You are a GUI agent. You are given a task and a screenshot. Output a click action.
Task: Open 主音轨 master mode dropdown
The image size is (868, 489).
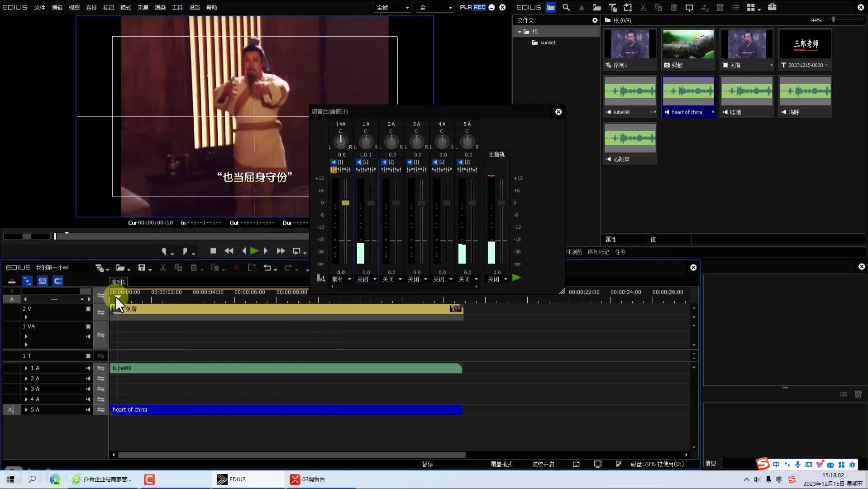(498, 279)
